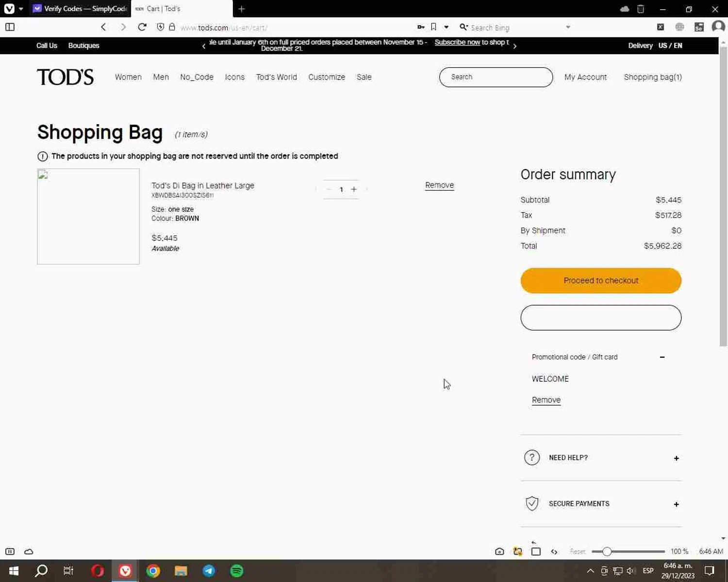The height and width of the screenshot is (582, 728).
Task: Open the tracker blocker shield menu
Action: (161, 27)
